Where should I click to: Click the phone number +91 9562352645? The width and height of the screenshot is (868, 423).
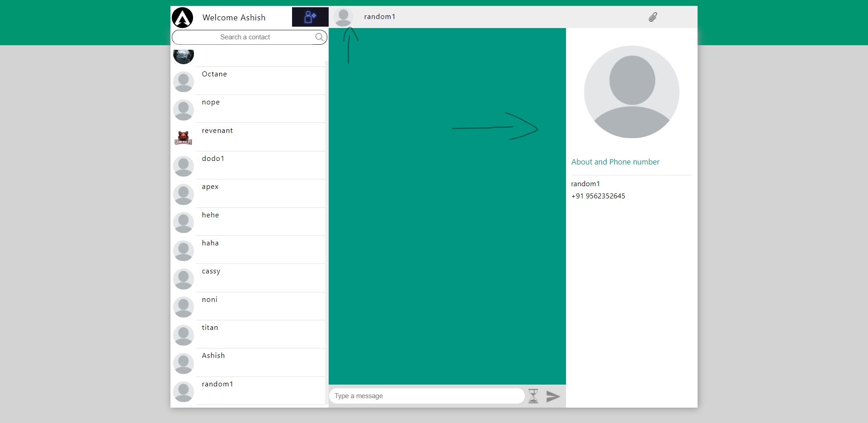[598, 196]
